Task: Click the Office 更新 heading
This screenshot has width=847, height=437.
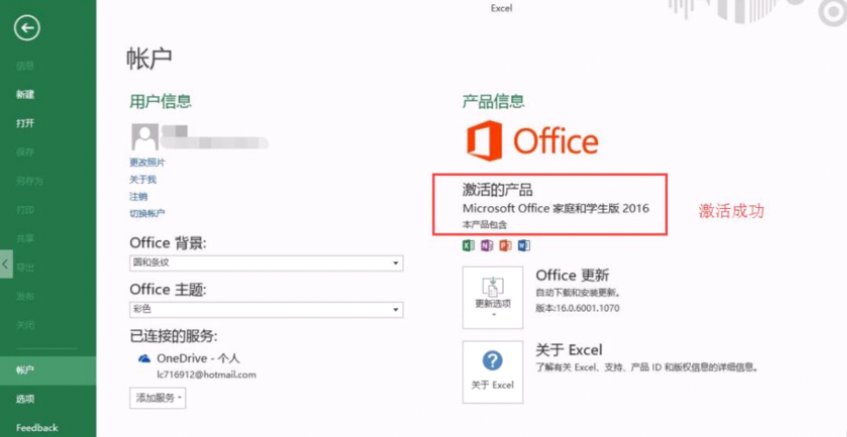Action: pos(572,275)
